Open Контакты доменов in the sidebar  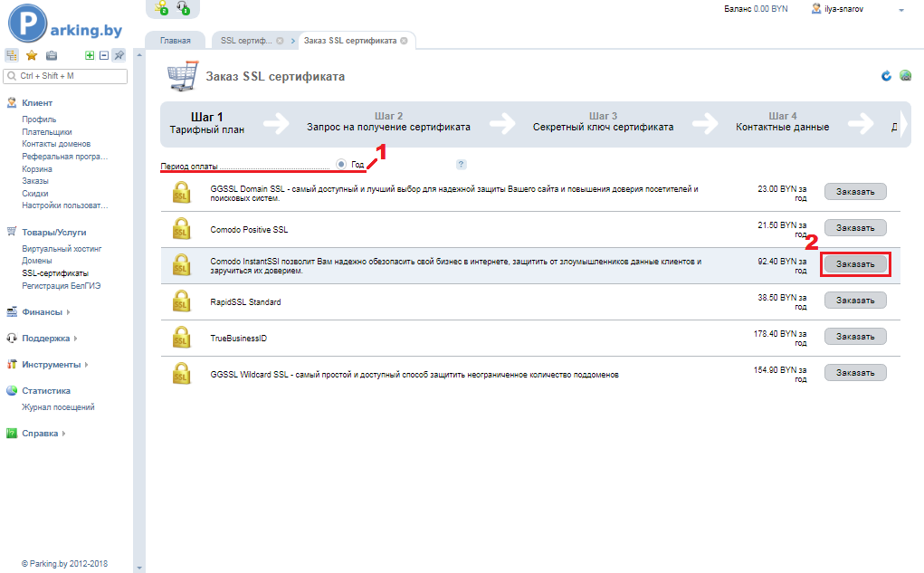pos(56,144)
